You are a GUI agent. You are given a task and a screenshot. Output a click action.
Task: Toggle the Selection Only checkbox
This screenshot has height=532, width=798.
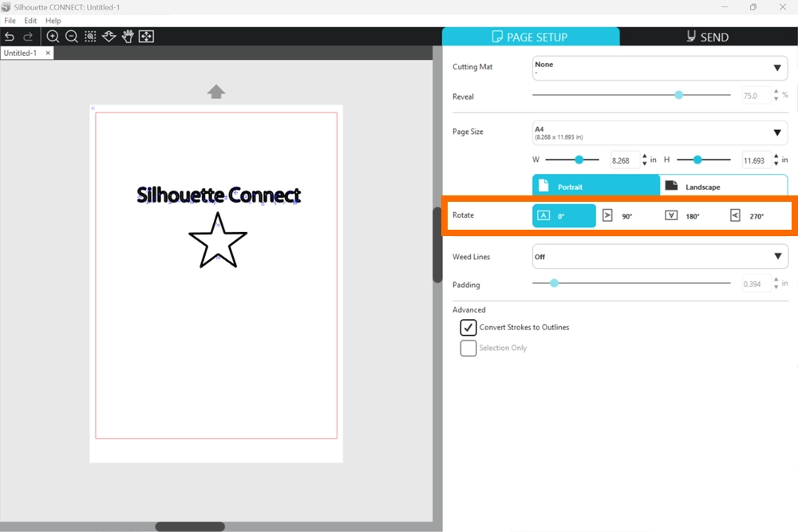point(468,349)
